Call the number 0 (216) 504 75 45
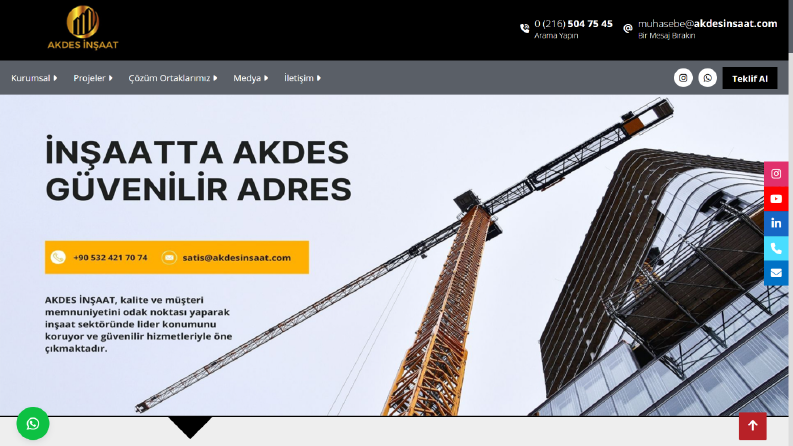This screenshot has height=446, width=793. point(573,24)
